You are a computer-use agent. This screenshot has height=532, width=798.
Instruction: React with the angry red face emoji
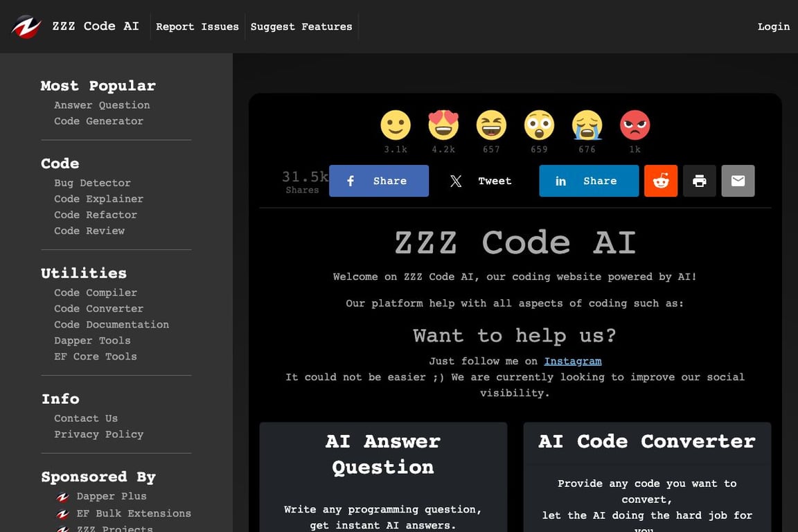tap(635, 125)
